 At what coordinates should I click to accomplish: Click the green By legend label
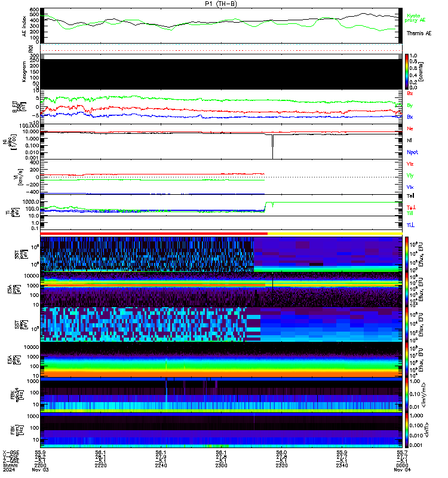[410, 105]
